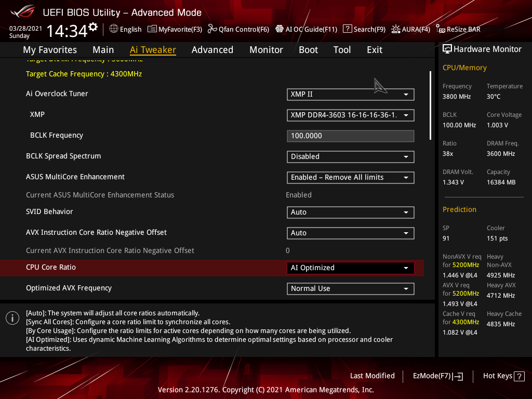Screen dimensions: 532x399
Task: Click the EzMode exit arrow icon
Action: [x=458, y=376]
